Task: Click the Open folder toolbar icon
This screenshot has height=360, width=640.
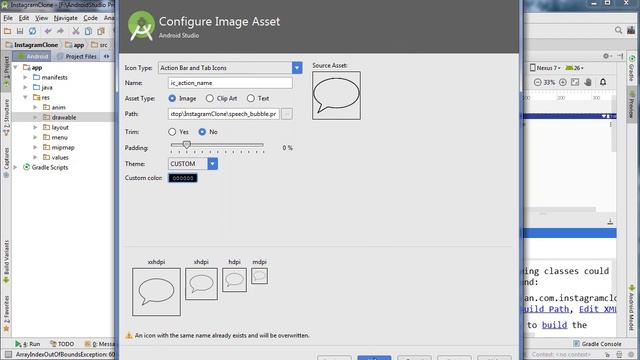Action: pos(7,31)
